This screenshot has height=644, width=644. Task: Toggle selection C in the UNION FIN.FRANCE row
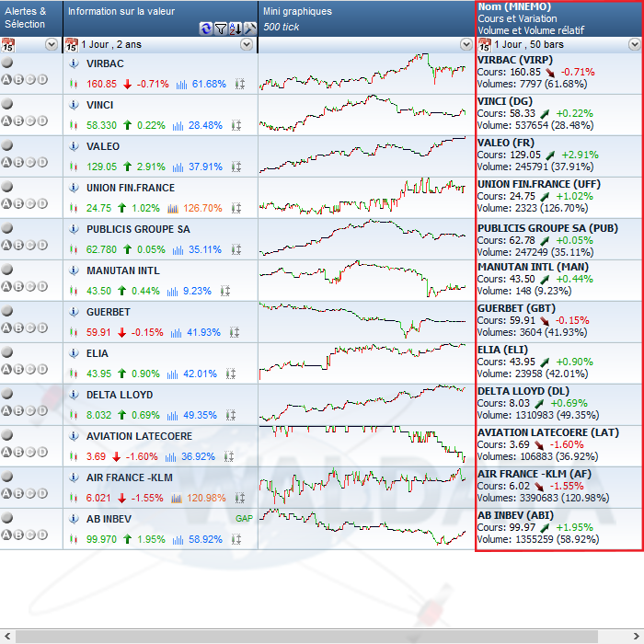[x=30, y=203]
